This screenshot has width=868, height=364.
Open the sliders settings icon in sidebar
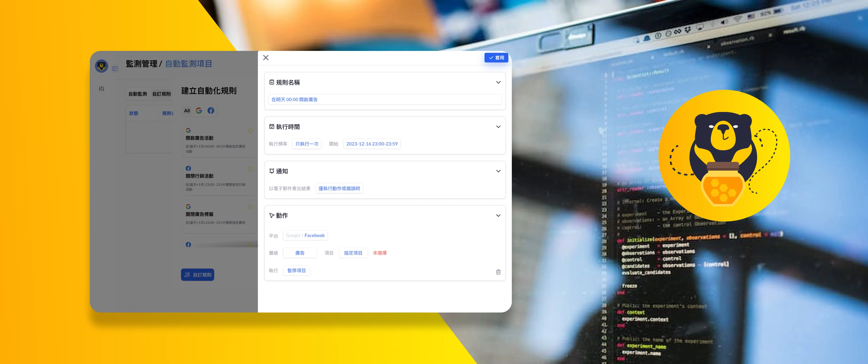click(x=101, y=89)
